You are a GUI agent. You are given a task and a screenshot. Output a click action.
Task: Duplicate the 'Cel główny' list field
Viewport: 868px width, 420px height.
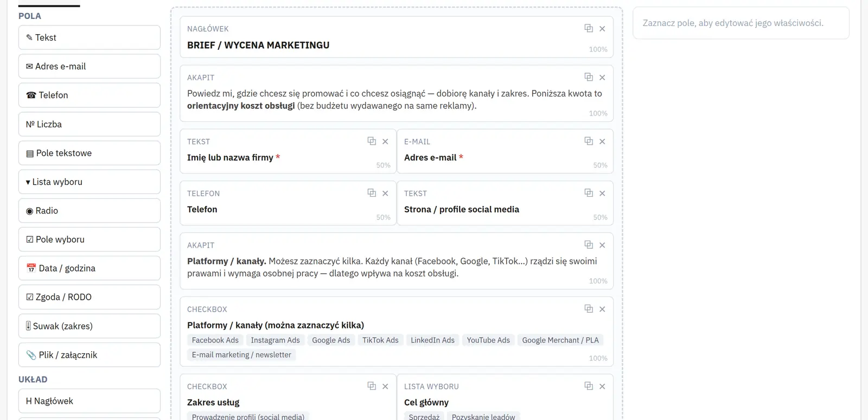click(x=589, y=386)
